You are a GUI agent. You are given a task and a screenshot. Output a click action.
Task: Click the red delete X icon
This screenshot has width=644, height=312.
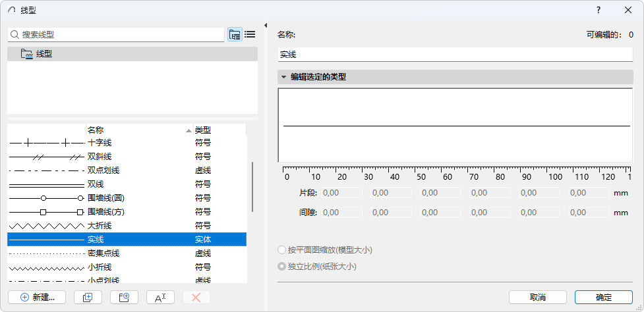pyautogui.click(x=196, y=298)
